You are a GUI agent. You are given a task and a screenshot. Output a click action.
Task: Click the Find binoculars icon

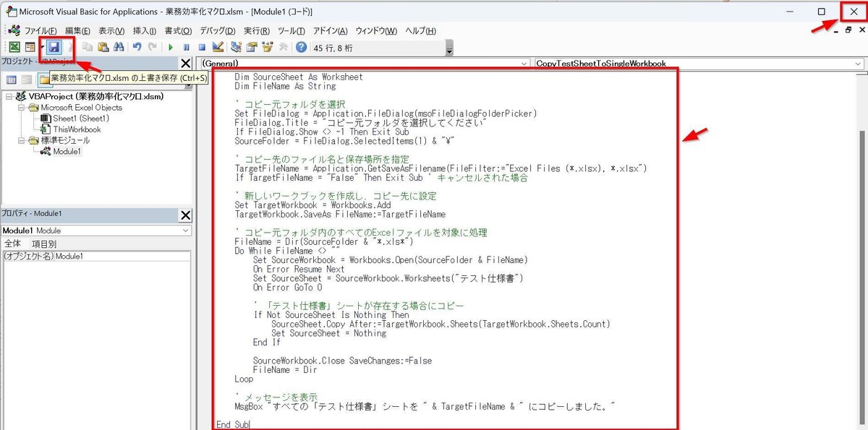pos(119,47)
